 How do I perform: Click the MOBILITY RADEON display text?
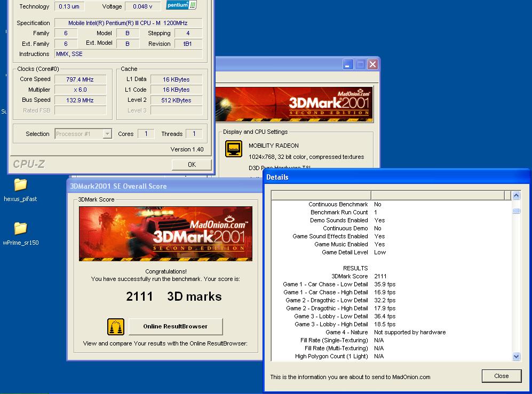(x=273, y=146)
